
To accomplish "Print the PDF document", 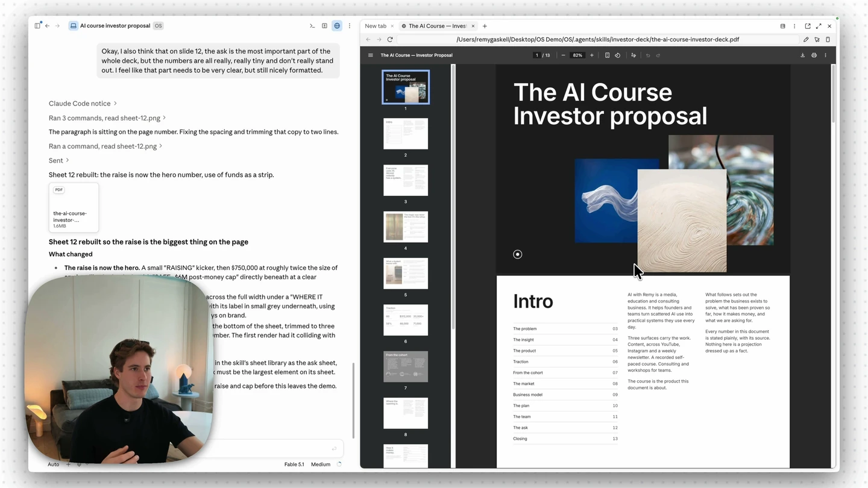I will [x=814, y=55].
